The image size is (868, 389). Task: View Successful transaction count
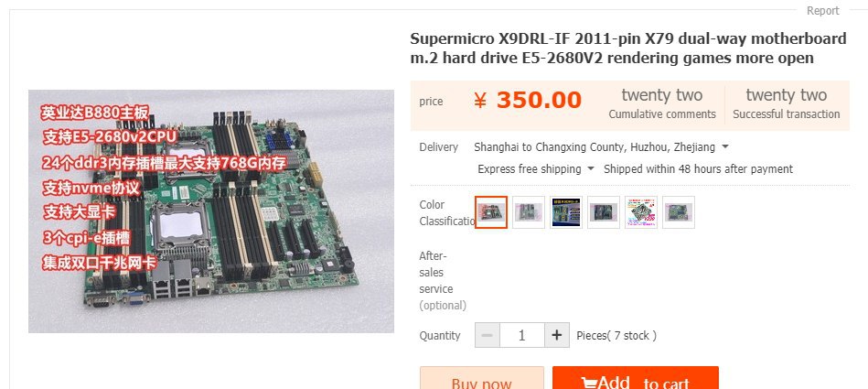786,104
